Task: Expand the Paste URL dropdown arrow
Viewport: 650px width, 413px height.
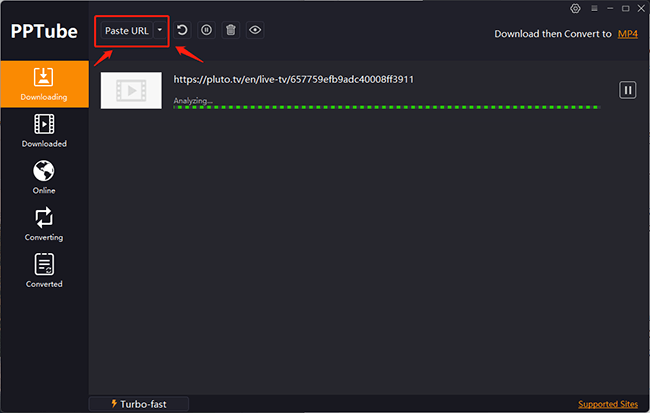Action: pos(159,31)
